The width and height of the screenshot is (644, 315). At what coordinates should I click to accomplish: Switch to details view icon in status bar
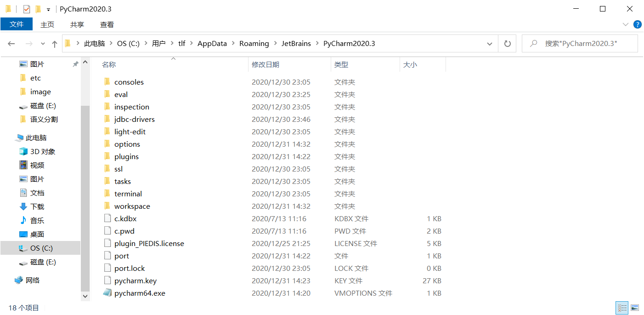pyautogui.click(x=622, y=308)
